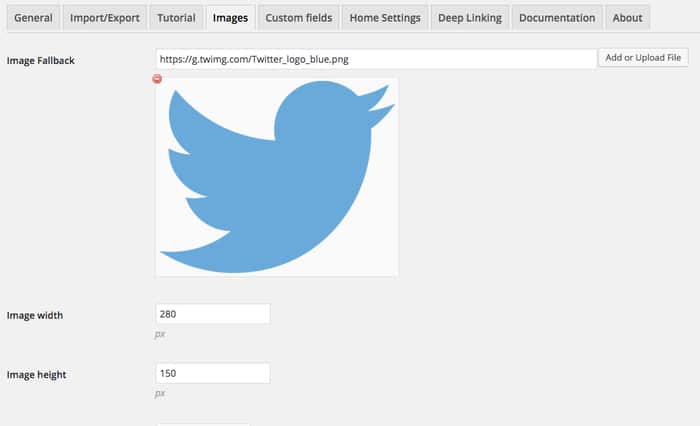Image resolution: width=700 pixels, height=426 pixels.
Task: Switch to the Import/Export tab
Action: click(x=105, y=18)
